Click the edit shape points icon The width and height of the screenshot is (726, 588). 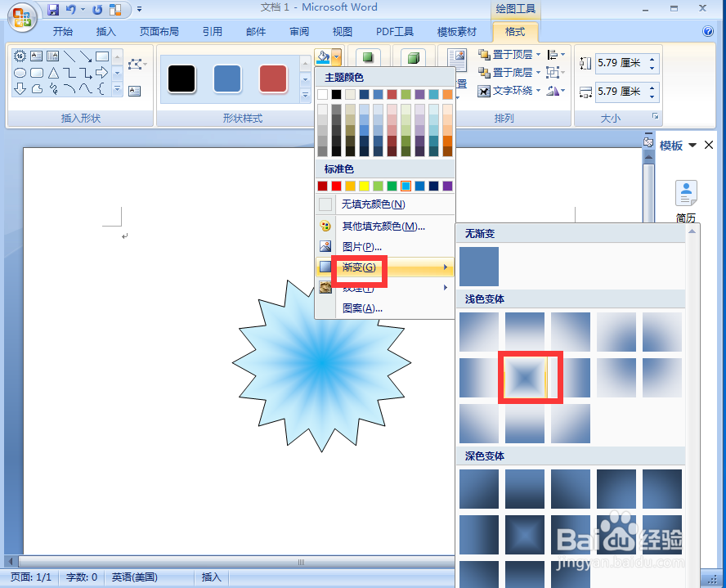135,64
